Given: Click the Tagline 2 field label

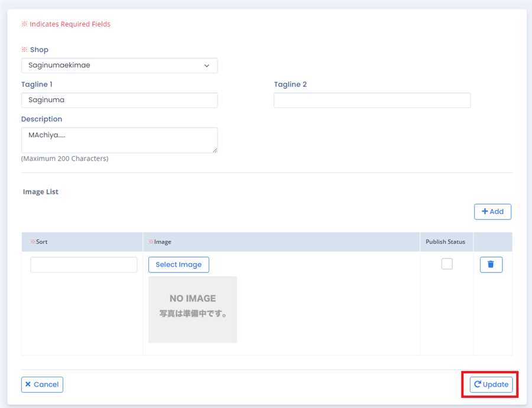Looking at the screenshot, I should tap(290, 85).
